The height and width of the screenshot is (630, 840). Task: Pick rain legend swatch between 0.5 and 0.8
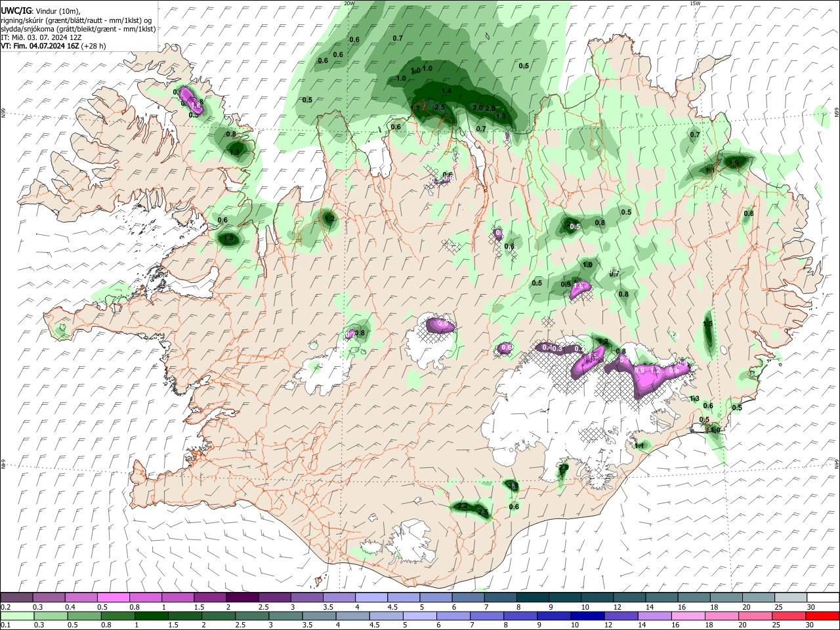pyautogui.click(x=84, y=616)
